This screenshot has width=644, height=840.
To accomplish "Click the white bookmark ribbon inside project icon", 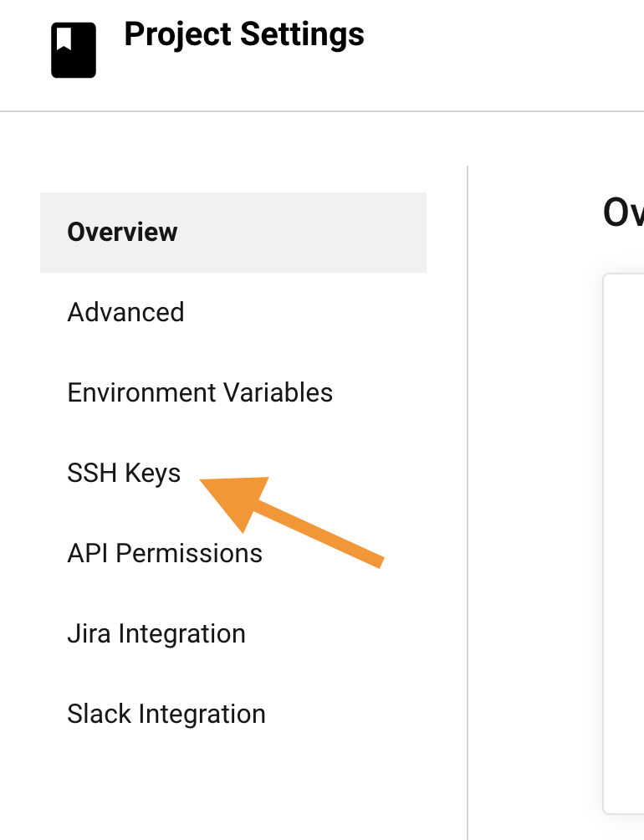I will click(x=64, y=38).
